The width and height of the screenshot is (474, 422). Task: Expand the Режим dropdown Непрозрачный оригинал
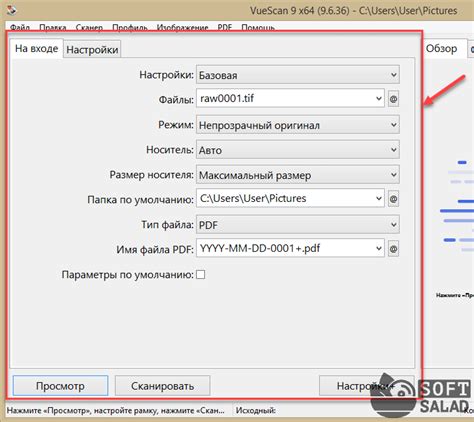[x=298, y=125]
